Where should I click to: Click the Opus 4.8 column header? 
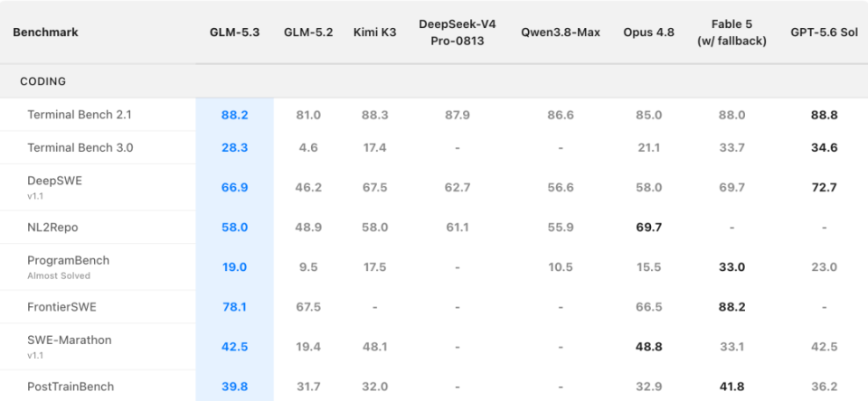pyautogui.click(x=649, y=33)
